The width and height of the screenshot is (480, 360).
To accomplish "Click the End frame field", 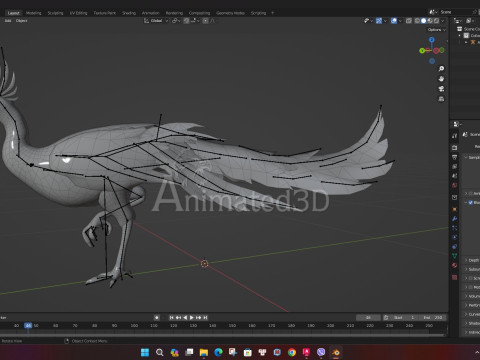I will [x=432, y=318].
